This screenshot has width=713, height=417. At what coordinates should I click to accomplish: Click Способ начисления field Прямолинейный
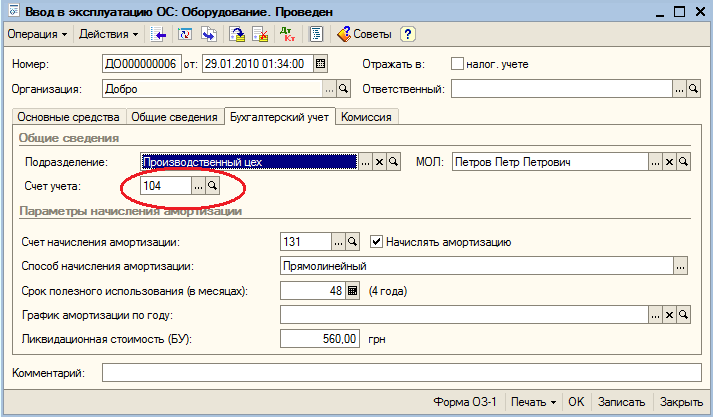(477, 266)
